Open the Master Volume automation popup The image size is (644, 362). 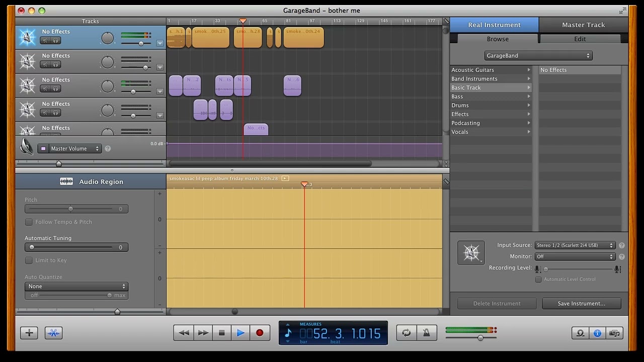coord(70,149)
